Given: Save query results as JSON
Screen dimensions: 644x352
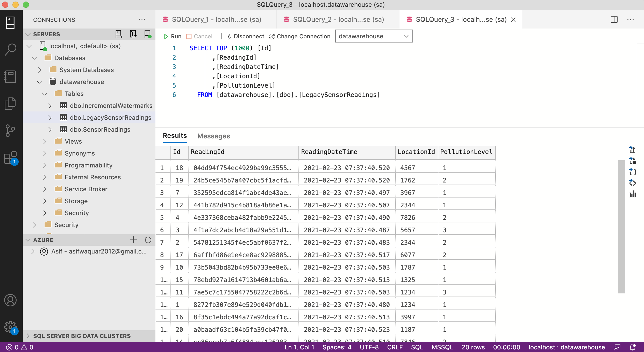Looking at the screenshot, I should pos(633,172).
